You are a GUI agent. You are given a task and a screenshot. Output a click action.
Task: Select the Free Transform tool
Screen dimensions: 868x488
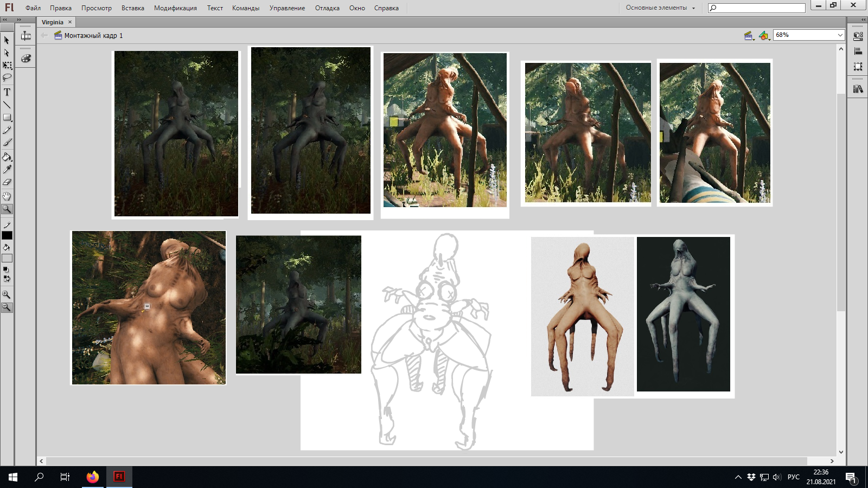[7, 65]
